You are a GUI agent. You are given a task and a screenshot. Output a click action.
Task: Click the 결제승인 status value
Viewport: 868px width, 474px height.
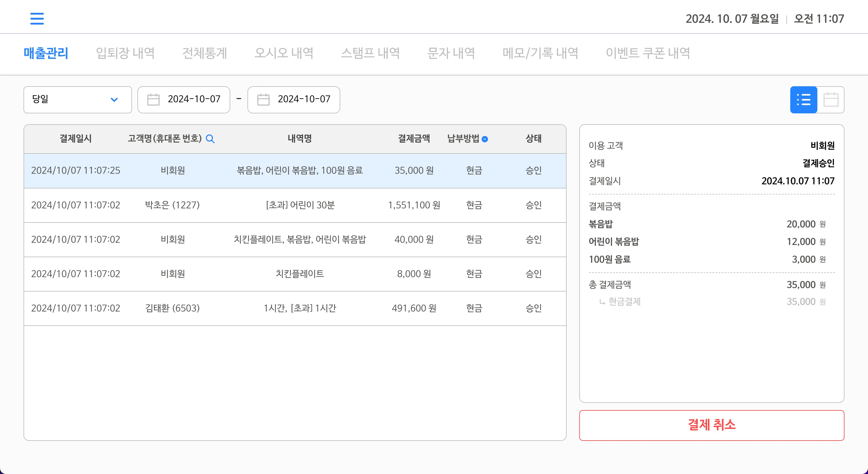[x=818, y=163]
